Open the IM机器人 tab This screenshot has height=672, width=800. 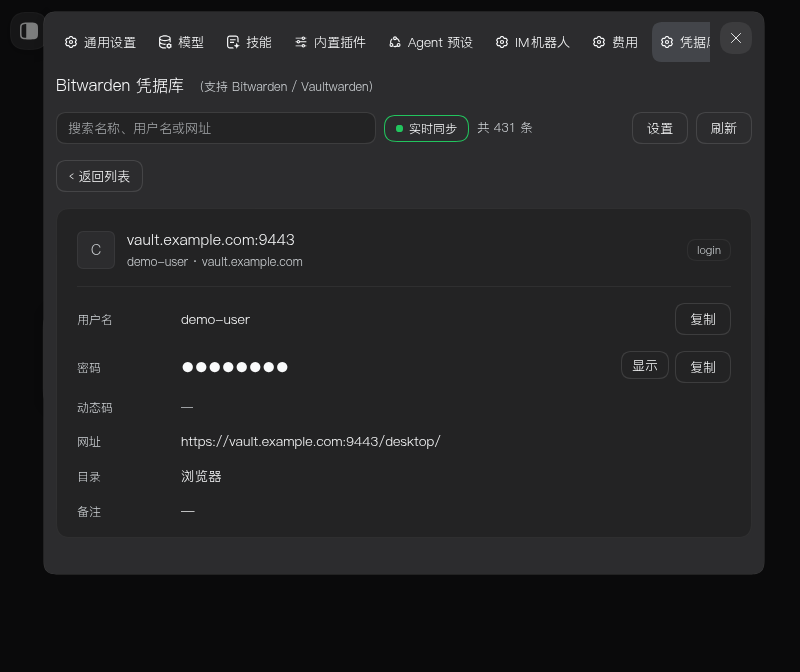coord(533,42)
